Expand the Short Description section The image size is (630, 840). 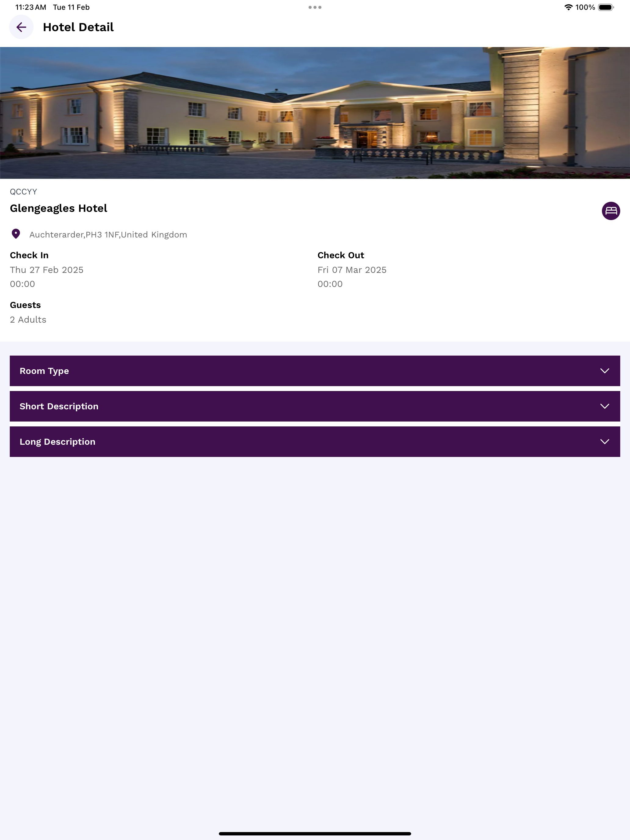pos(315,406)
